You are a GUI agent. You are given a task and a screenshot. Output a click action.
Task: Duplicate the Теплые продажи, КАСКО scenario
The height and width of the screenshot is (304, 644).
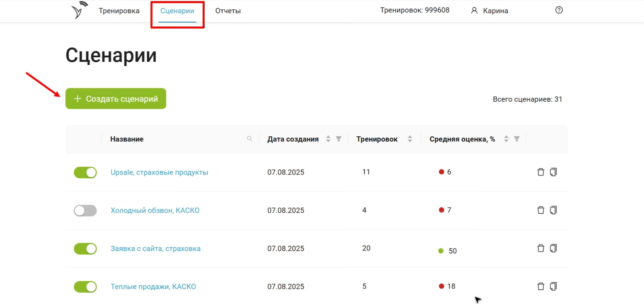coord(553,286)
